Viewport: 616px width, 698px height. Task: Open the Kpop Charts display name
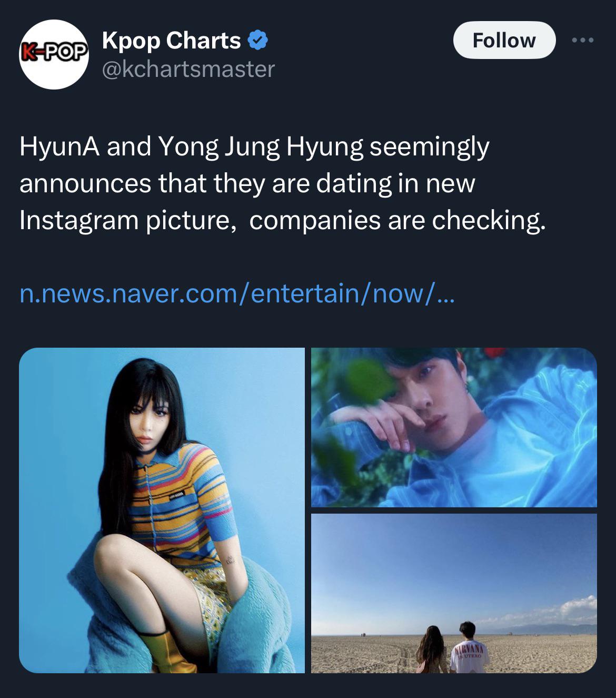[171, 41]
